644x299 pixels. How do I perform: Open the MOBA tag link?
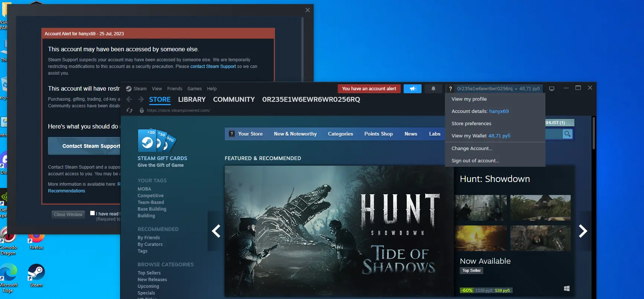coord(144,189)
